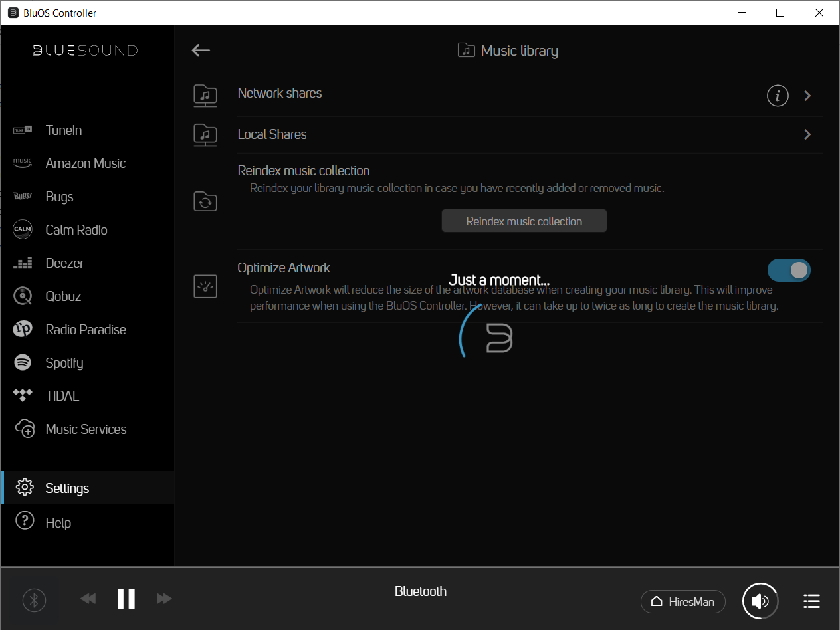This screenshot has height=630, width=840.
Task: Pause the current playback
Action: [x=126, y=599]
